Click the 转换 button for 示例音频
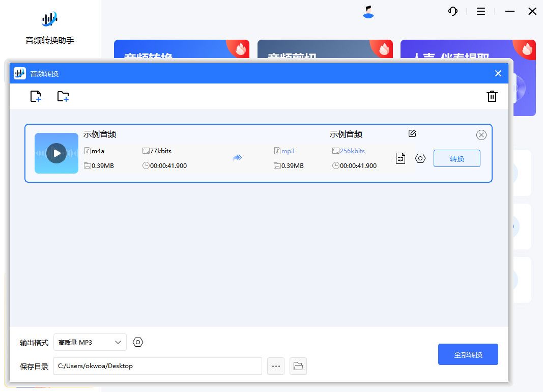The height and width of the screenshot is (392, 543). 456,158
